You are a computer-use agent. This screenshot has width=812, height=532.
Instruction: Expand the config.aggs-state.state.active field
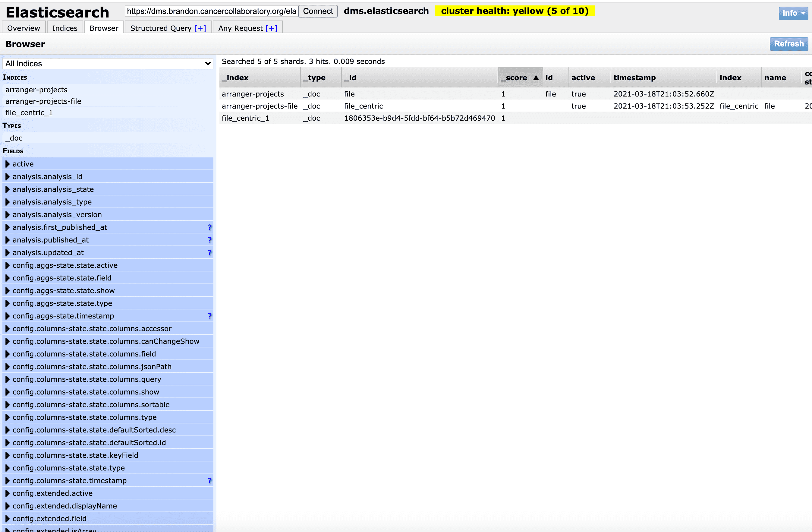tap(8, 265)
